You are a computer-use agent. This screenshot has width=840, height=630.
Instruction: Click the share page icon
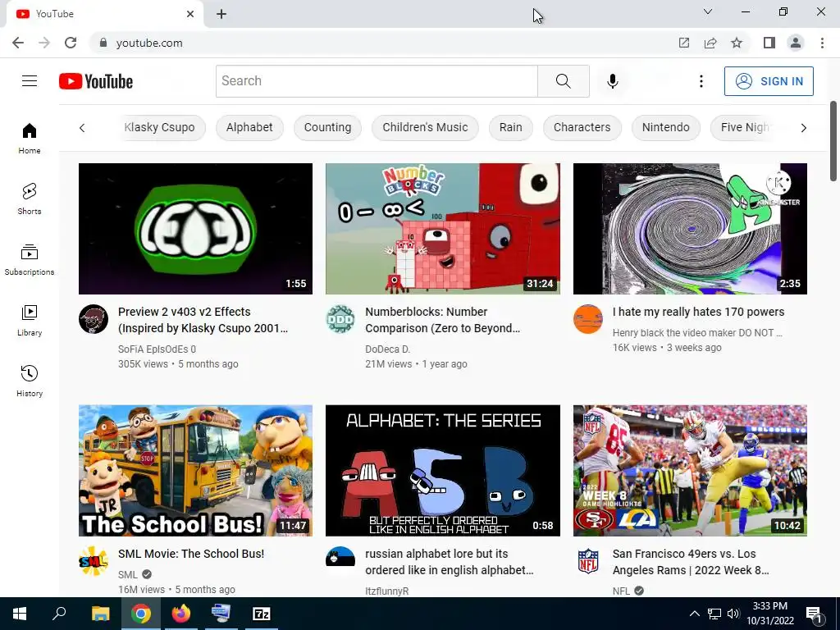710,43
